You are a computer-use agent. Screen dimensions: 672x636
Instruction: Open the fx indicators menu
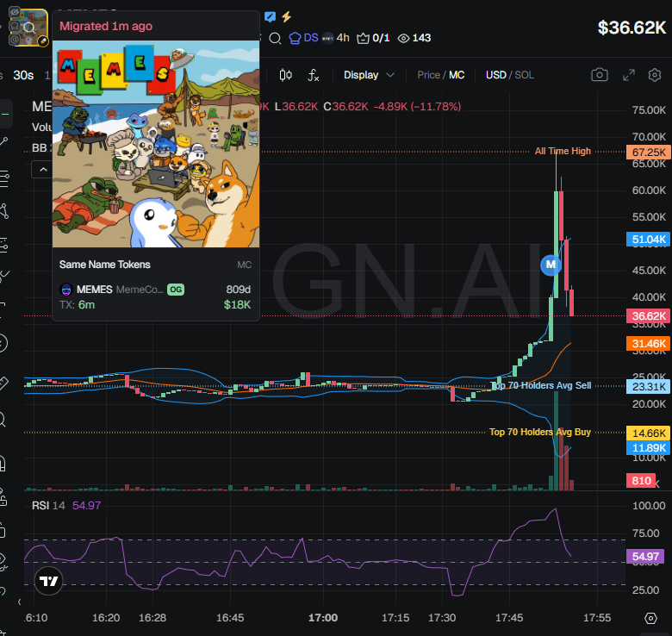[314, 76]
